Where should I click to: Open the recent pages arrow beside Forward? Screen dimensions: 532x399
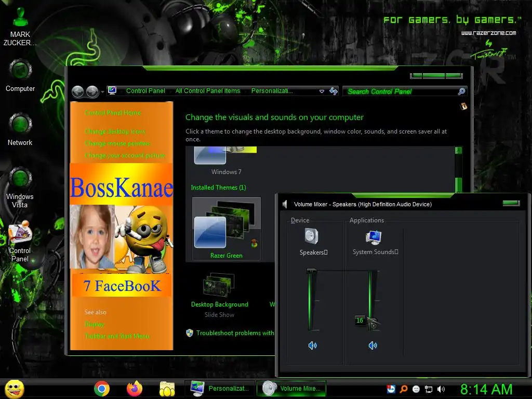tap(102, 92)
